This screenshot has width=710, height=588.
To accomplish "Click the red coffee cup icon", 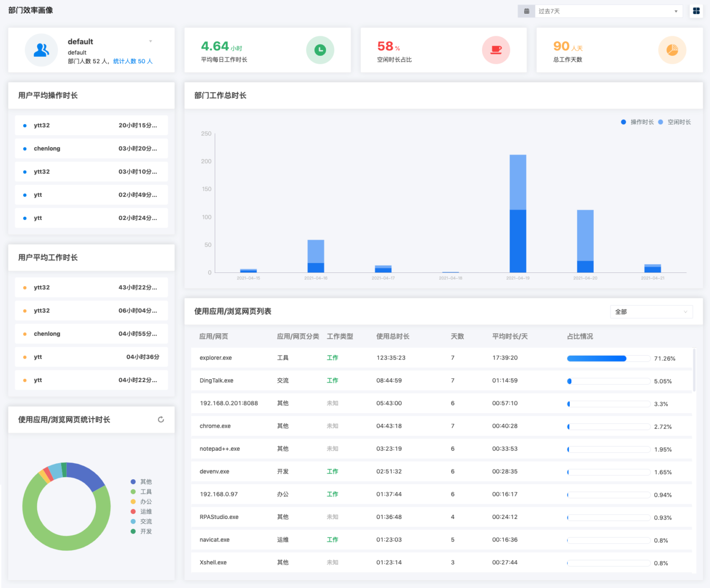I will coord(496,50).
